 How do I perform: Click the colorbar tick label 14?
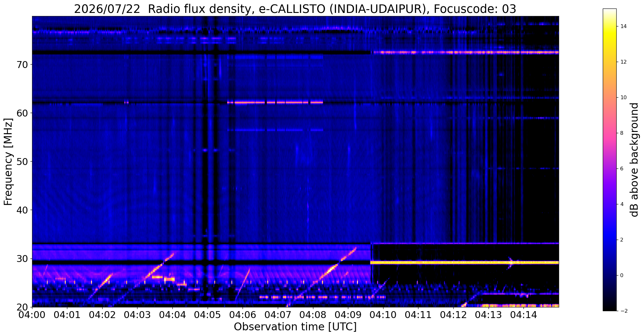622,26
